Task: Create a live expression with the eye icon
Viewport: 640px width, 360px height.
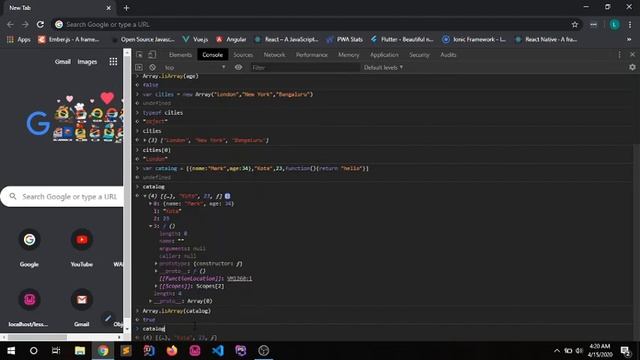Action: coord(238,67)
